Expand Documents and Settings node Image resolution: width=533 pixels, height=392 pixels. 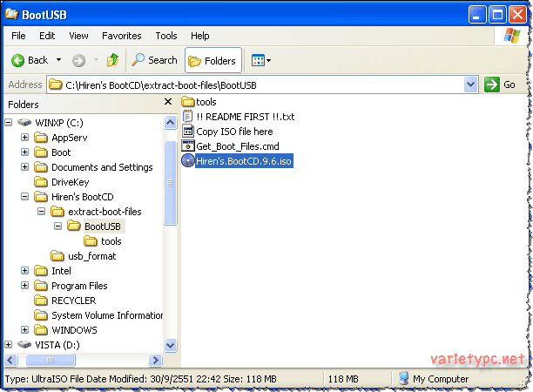[24, 167]
